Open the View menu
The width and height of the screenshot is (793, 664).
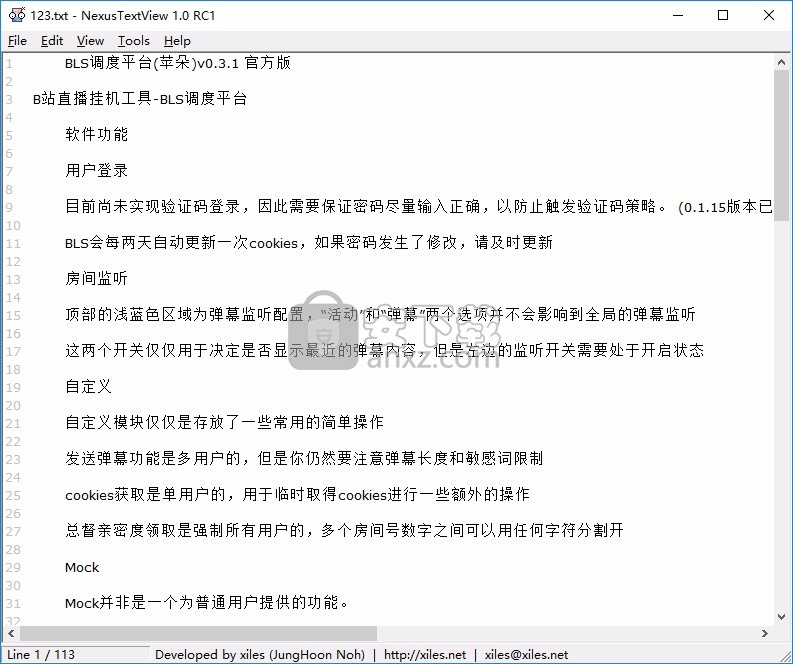pyautogui.click(x=90, y=40)
